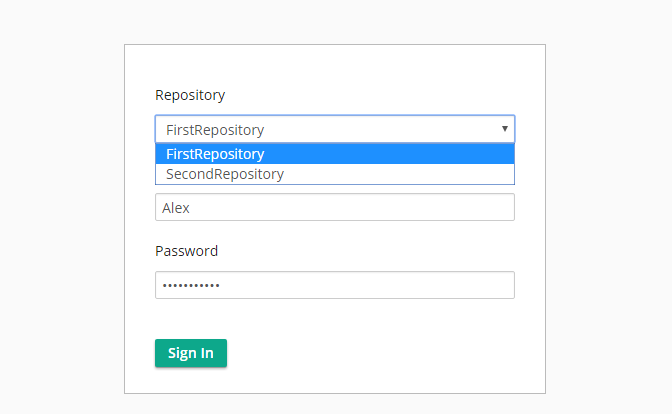Click blank space at right of SecondRepository row
This screenshot has height=414, width=672.
[x=399, y=174]
